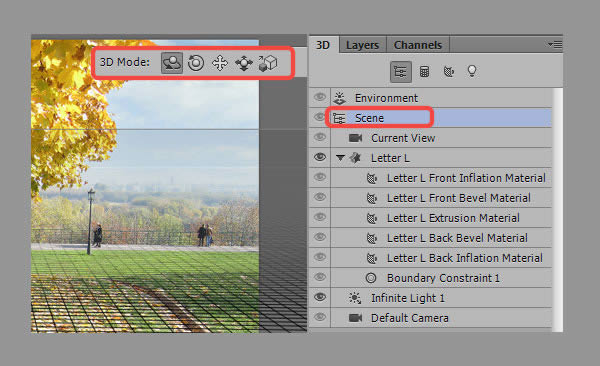Select the Roll 3D Object mode icon
This screenshot has height=366, width=600.
tap(196, 63)
